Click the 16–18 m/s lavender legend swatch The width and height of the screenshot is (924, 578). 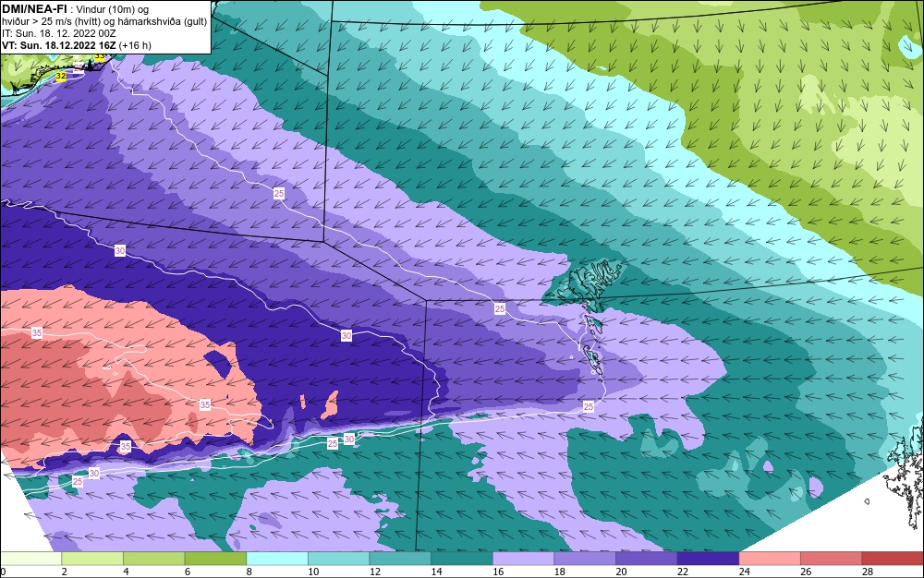point(523,559)
